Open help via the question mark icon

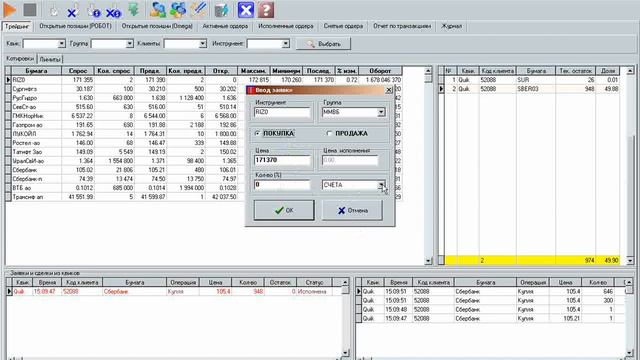266,10
